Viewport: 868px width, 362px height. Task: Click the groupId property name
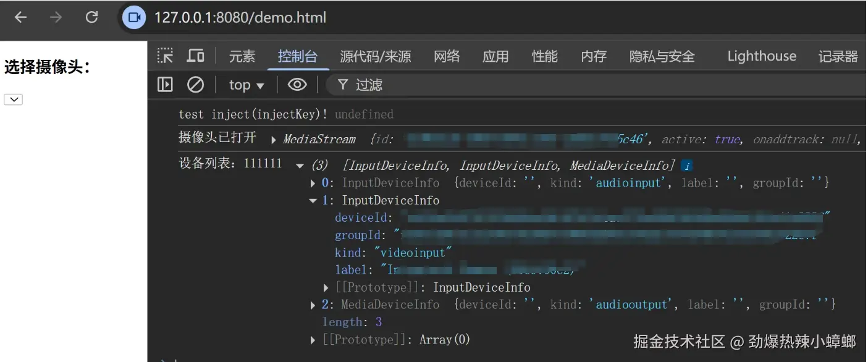click(358, 235)
